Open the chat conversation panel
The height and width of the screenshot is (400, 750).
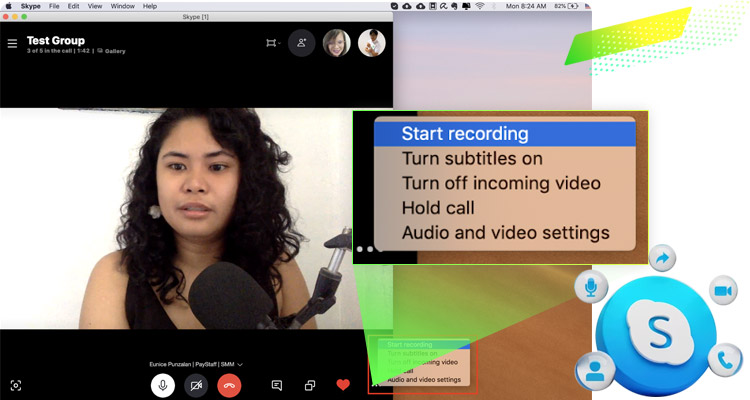coord(276,385)
